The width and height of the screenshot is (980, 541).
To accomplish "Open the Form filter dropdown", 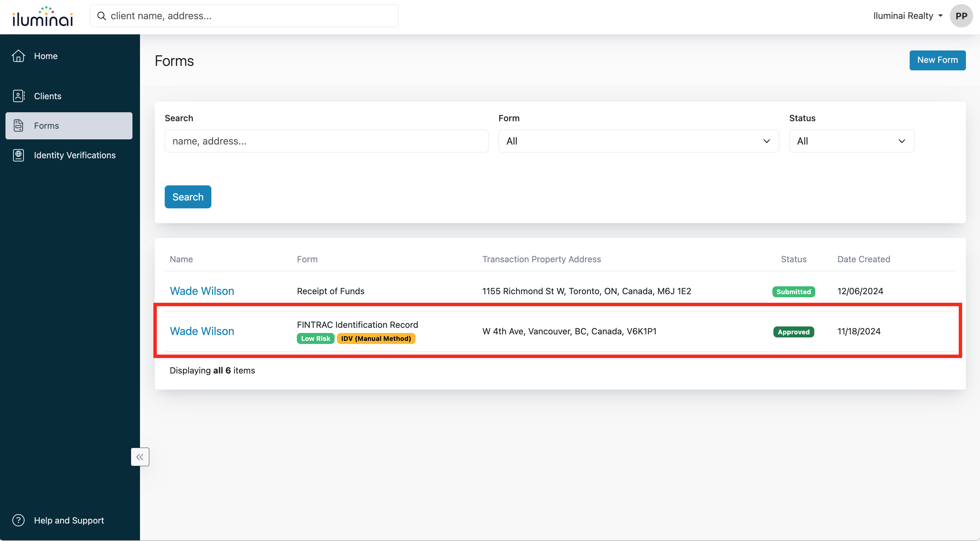I will [x=638, y=141].
